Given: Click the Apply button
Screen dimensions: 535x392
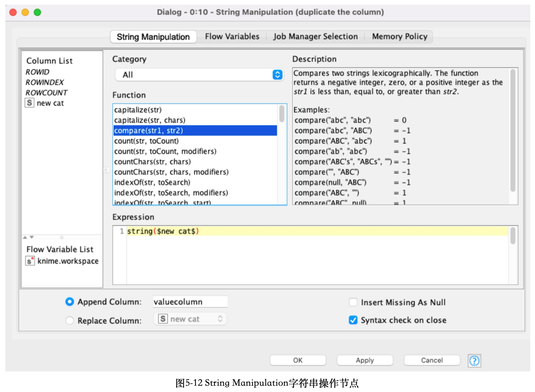Looking at the screenshot, I should click(x=365, y=360).
